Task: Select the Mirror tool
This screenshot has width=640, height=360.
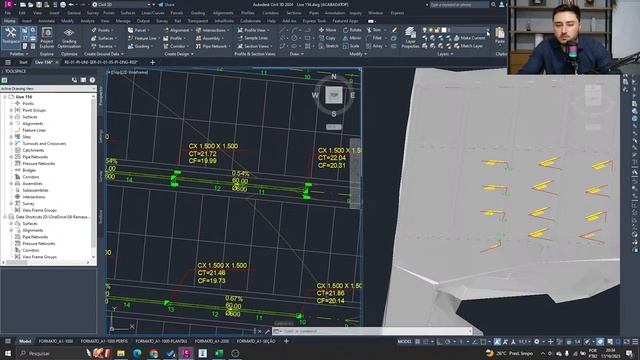Action: point(352,38)
